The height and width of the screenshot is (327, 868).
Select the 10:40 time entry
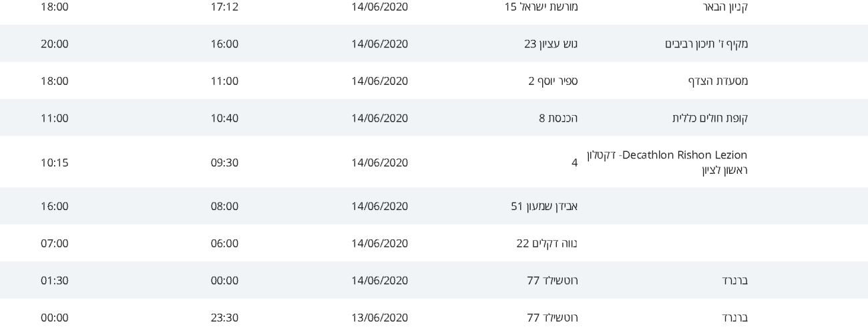pyautogui.click(x=224, y=118)
